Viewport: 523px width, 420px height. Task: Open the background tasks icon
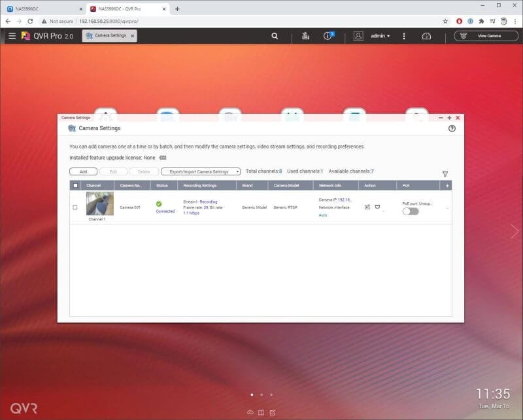(305, 36)
